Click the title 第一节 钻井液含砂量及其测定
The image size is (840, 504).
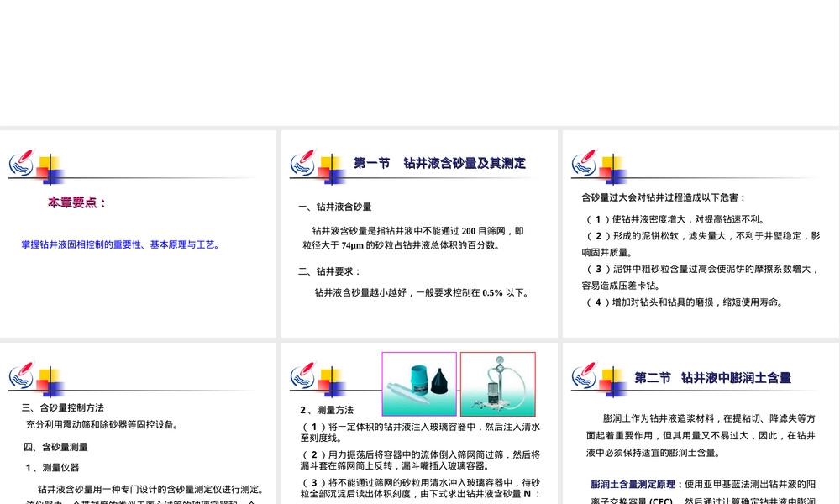[440, 163]
